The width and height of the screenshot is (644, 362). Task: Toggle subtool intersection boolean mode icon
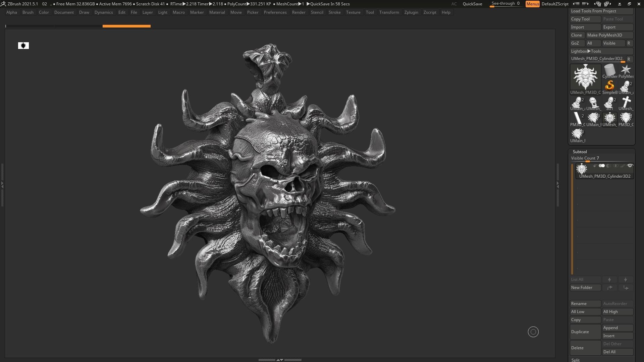pyautogui.click(x=615, y=166)
